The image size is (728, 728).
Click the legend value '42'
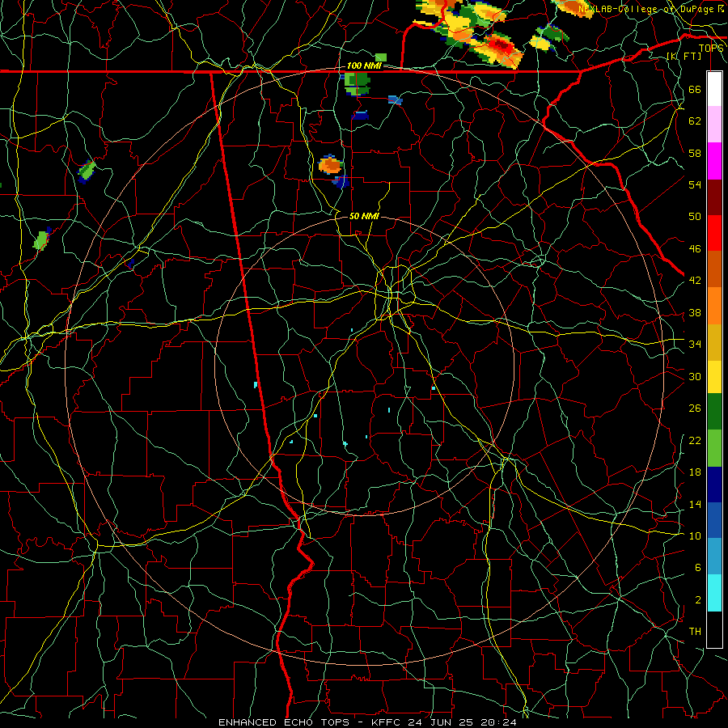[695, 280]
